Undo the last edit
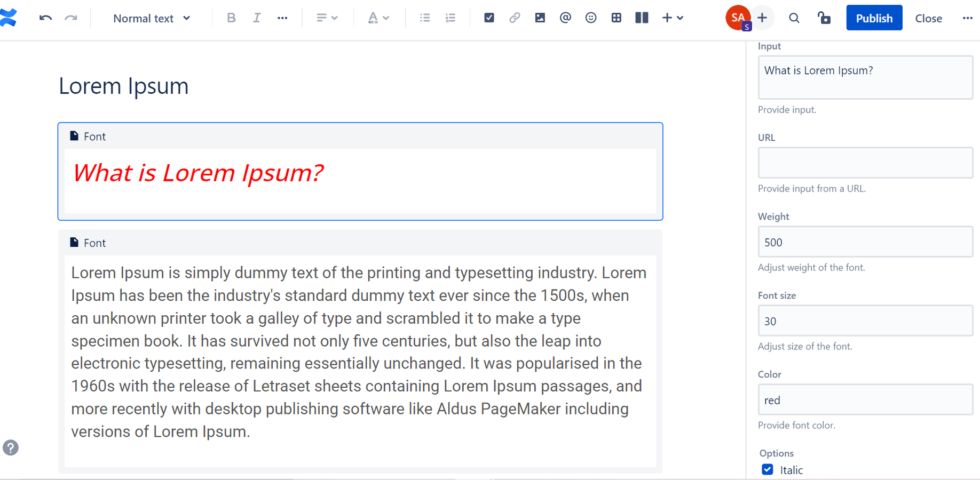This screenshot has height=480, width=980. [45, 18]
